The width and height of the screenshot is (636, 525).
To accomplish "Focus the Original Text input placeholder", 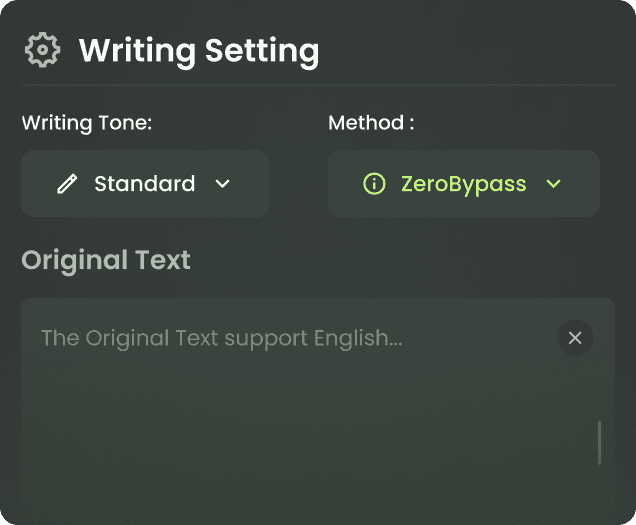I will coord(221,338).
